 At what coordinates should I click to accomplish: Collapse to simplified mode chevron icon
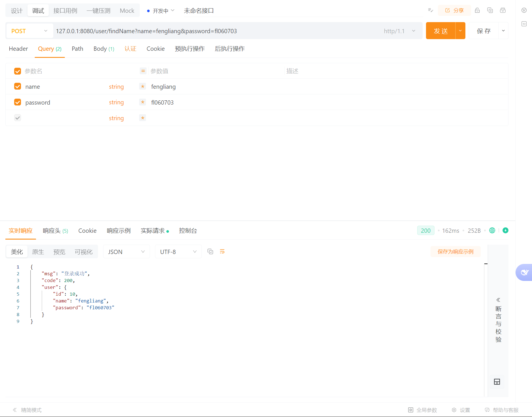click(15, 410)
